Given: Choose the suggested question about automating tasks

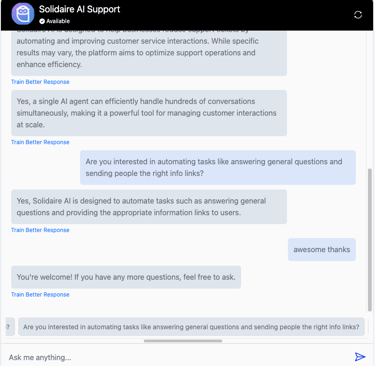Looking at the screenshot, I should (191, 327).
